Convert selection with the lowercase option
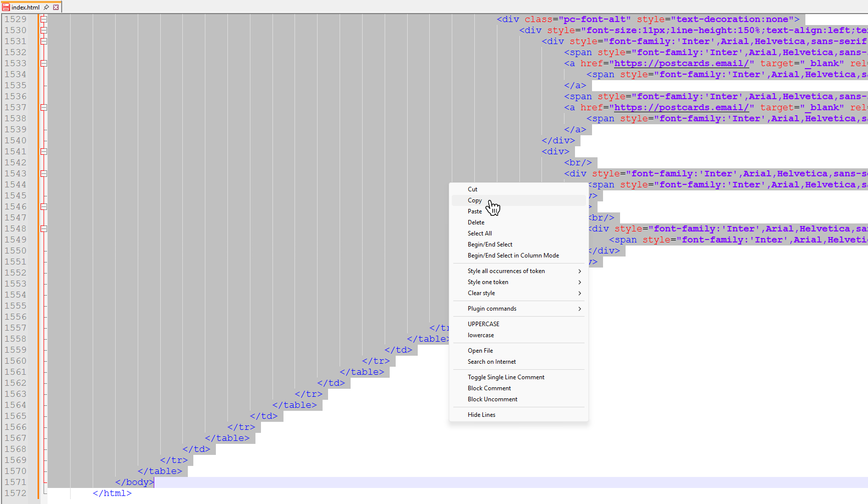The image size is (868, 504). [519, 335]
